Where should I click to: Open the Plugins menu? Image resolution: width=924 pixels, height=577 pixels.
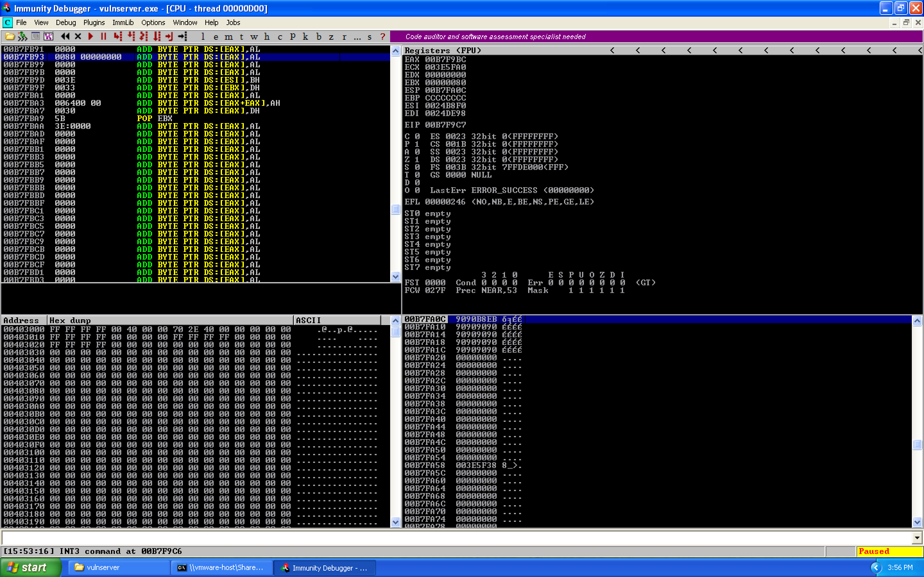pos(94,22)
